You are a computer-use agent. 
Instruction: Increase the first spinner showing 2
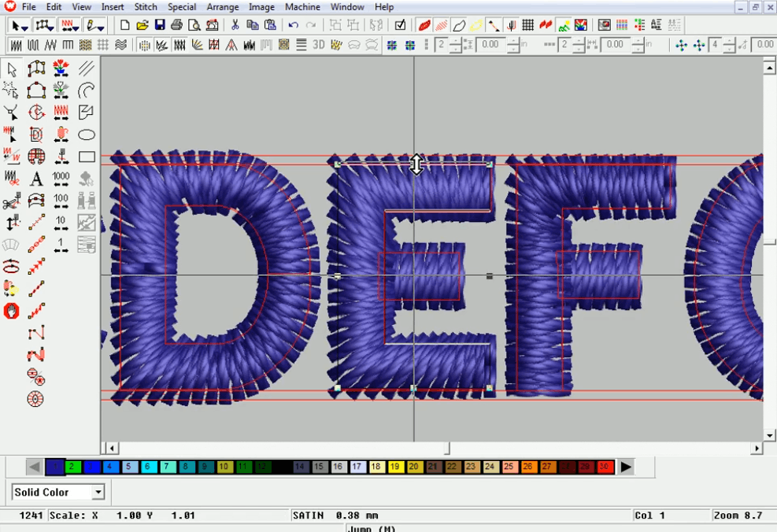pyautogui.click(x=455, y=42)
